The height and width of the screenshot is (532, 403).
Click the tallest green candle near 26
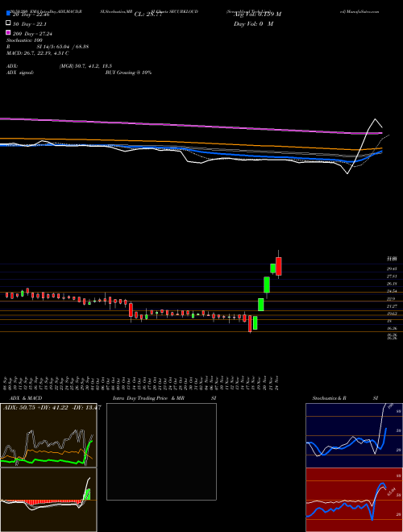pos(267,285)
